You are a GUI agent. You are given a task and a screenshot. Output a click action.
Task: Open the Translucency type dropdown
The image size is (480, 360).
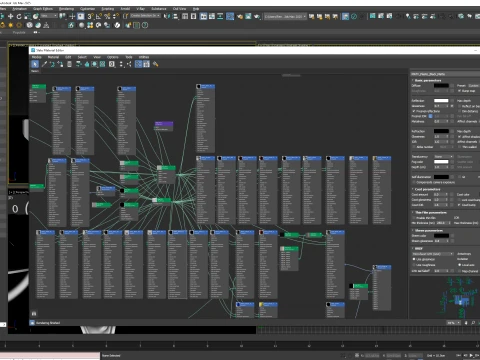[x=444, y=156]
